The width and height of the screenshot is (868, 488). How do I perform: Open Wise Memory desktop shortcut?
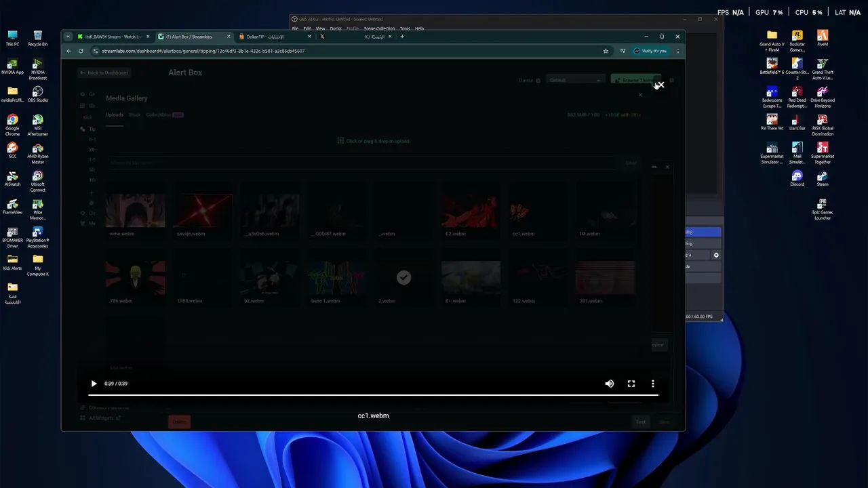(x=38, y=209)
